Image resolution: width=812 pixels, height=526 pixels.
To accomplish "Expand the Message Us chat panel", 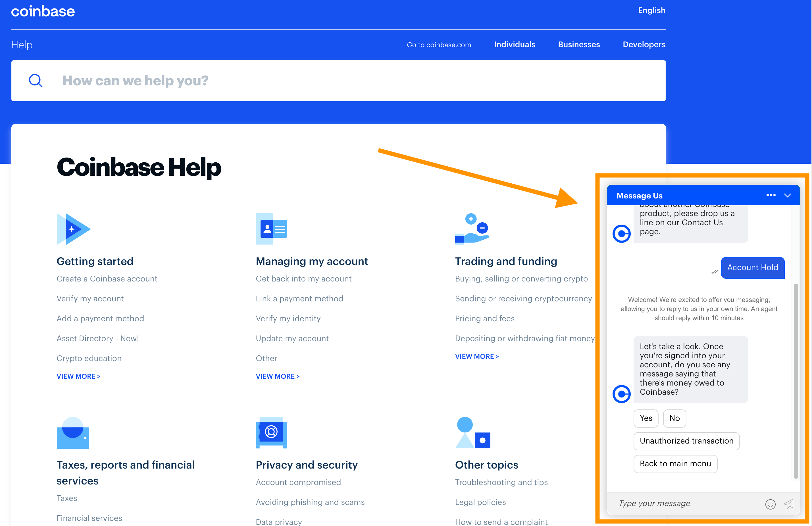I will [x=788, y=196].
